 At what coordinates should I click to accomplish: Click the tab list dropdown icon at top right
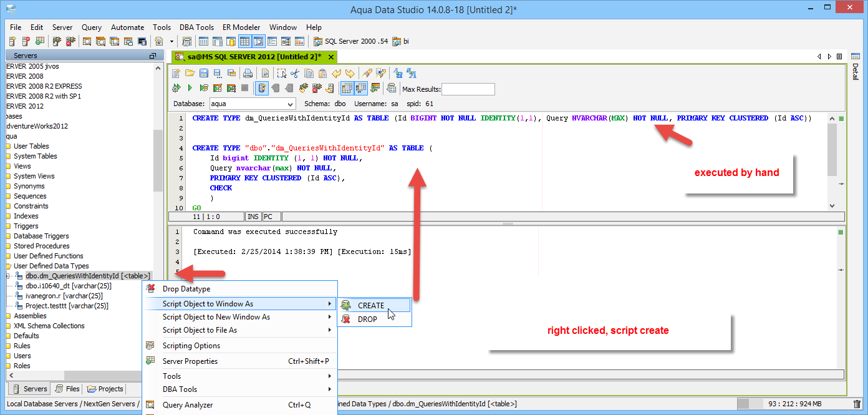pyautogui.click(x=839, y=56)
